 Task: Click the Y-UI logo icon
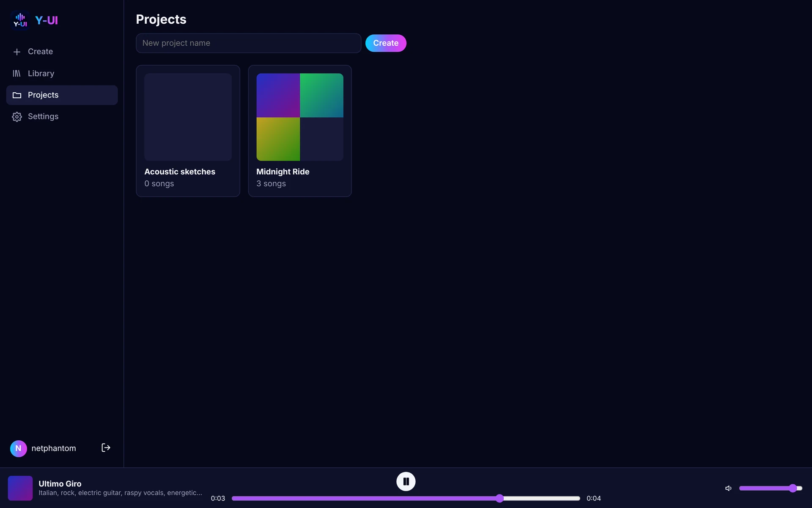click(x=20, y=20)
